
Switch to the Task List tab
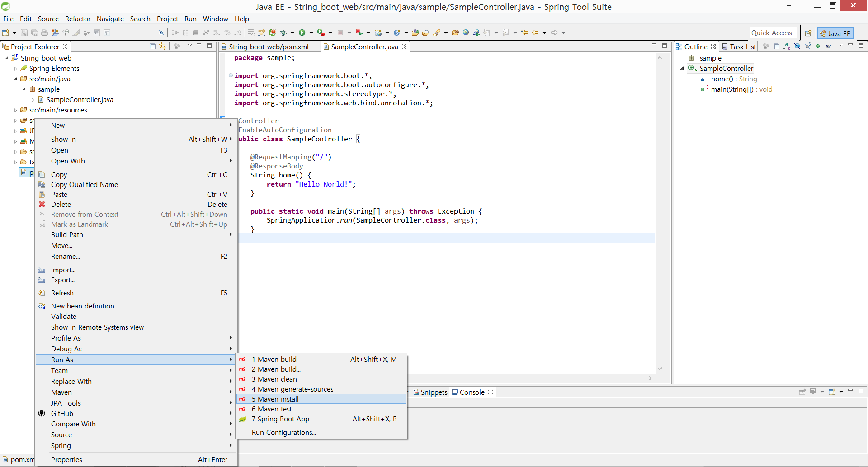tap(739, 47)
